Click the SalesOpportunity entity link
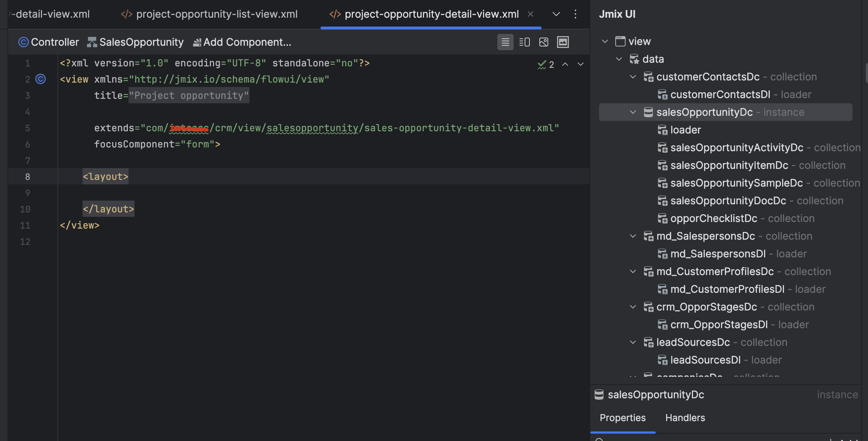The image size is (868, 441). [x=135, y=42]
